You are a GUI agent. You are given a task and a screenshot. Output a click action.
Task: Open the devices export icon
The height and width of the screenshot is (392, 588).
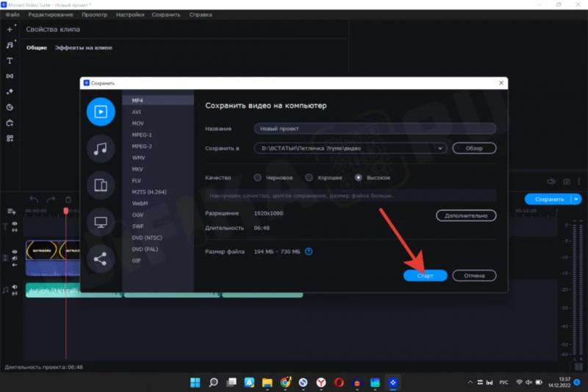tap(101, 185)
